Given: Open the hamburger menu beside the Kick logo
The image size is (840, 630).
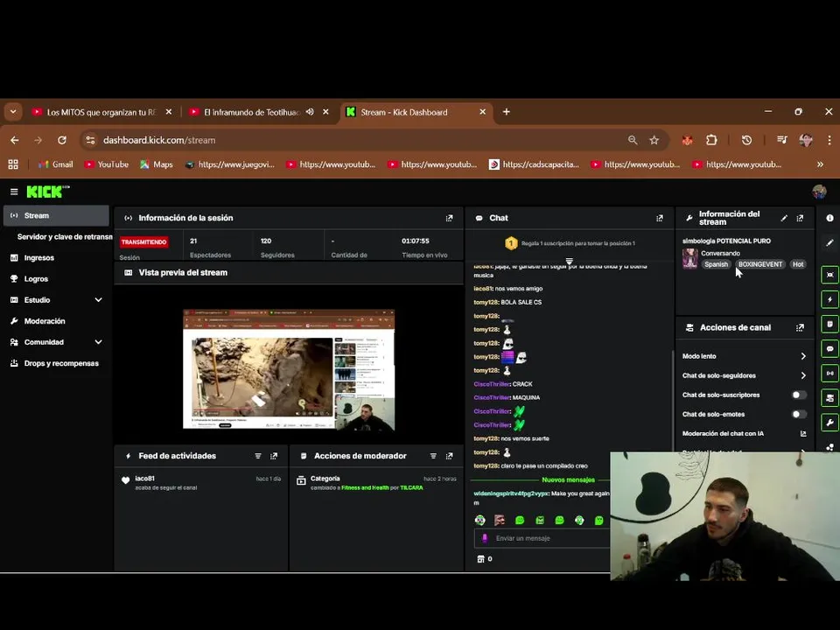Looking at the screenshot, I should (14, 192).
